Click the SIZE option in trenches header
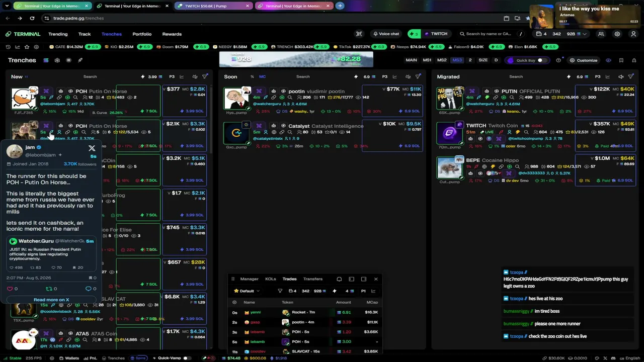This screenshot has width=644, height=362. coord(483,60)
